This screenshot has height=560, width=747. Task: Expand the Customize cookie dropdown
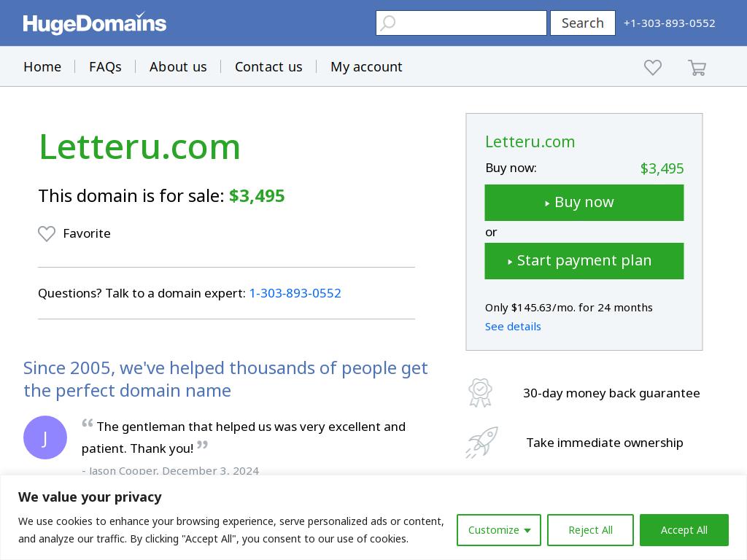[x=499, y=530]
